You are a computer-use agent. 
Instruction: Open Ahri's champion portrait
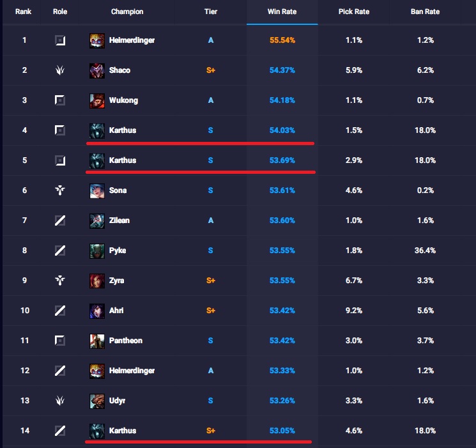(x=97, y=311)
